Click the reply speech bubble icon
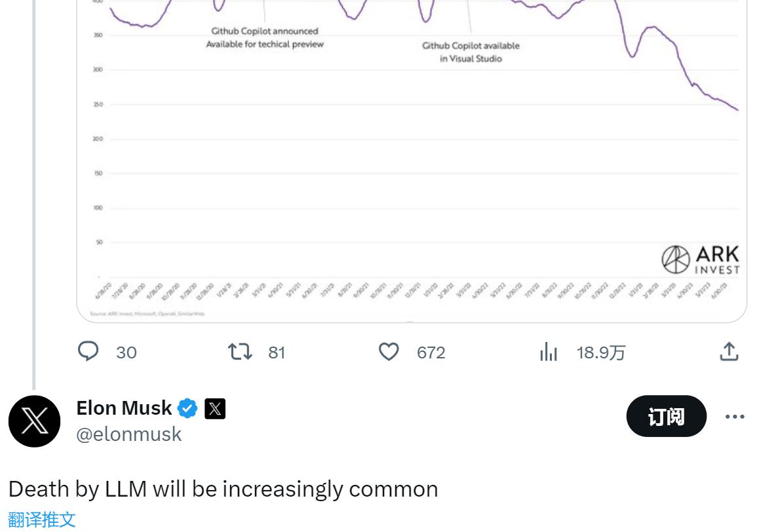This screenshot has height=532, width=757. click(88, 351)
